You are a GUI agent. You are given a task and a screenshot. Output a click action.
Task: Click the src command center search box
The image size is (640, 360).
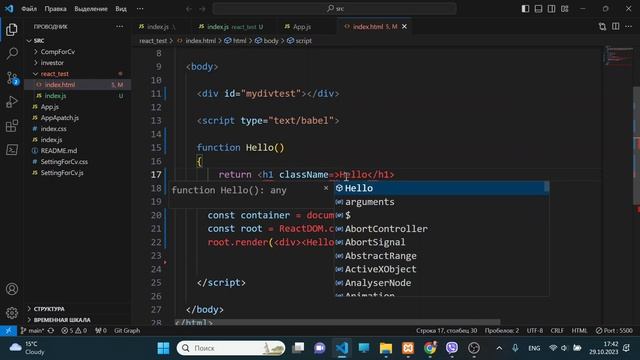tap(334, 9)
